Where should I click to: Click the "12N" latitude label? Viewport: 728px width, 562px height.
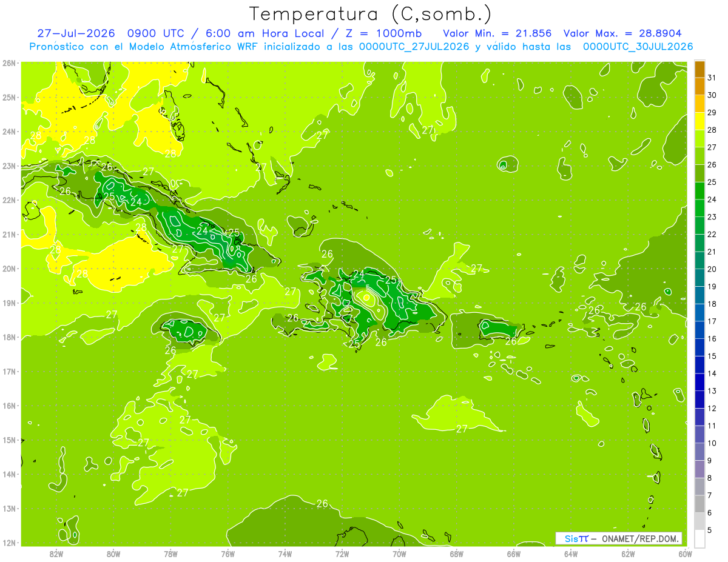[9, 543]
